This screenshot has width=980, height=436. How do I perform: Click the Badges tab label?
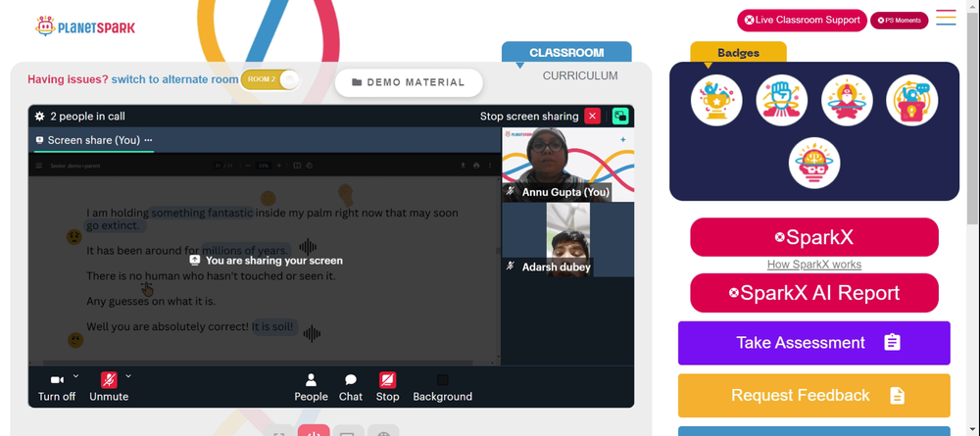point(738,53)
